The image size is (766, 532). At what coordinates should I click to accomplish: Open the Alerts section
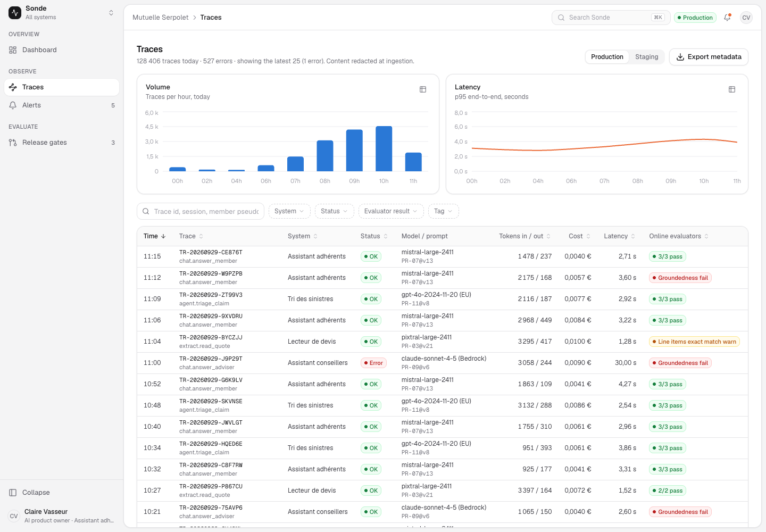62,105
